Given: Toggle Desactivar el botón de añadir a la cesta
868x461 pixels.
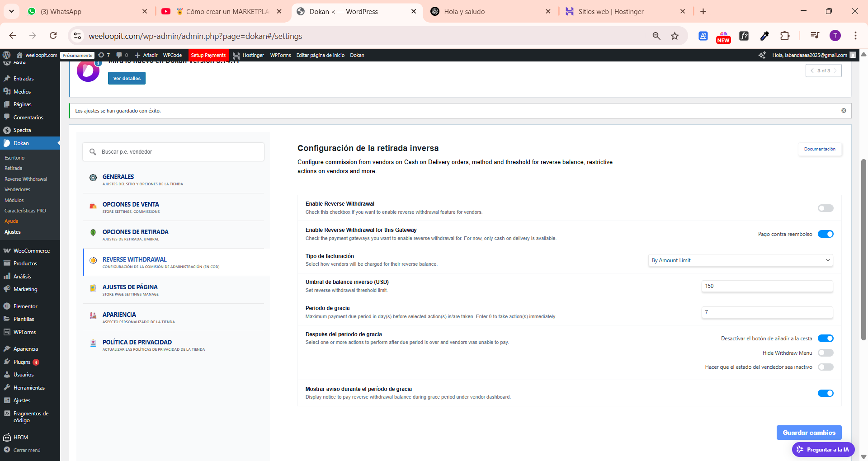Looking at the screenshot, I should tap(826, 339).
